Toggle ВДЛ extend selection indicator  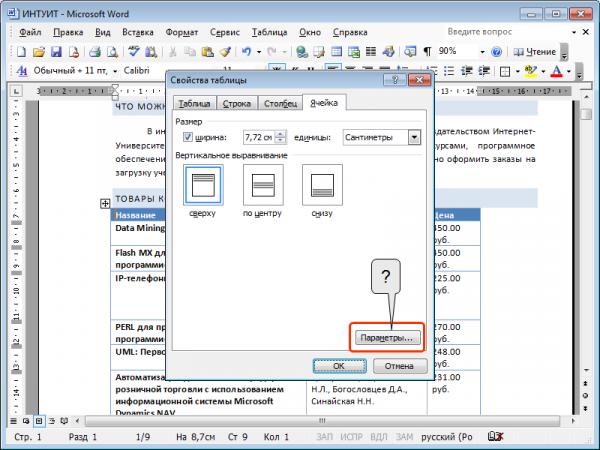[378, 437]
